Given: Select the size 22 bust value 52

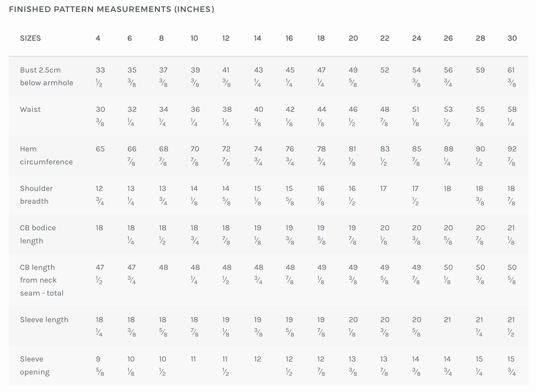Looking at the screenshot, I should click(x=385, y=70).
